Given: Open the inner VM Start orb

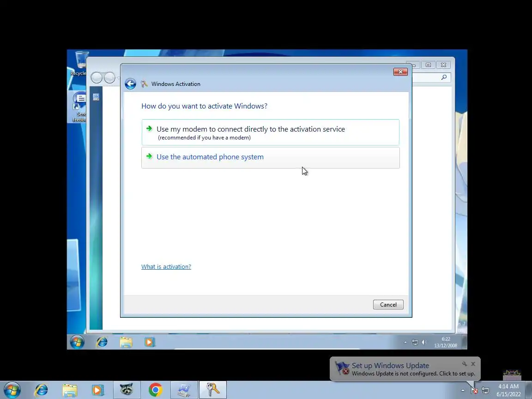Looking at the screenshot, I should point(78,342).
